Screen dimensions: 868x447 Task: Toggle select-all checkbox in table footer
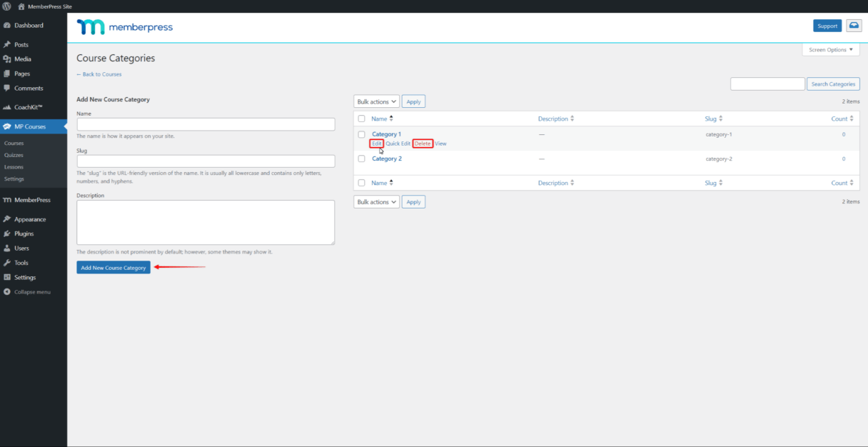tap(362, 183)
